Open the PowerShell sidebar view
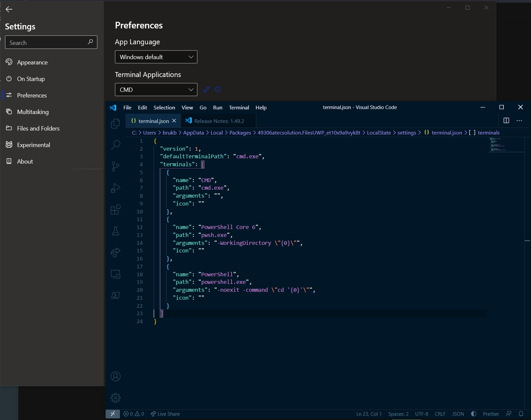 coord(115,295)
